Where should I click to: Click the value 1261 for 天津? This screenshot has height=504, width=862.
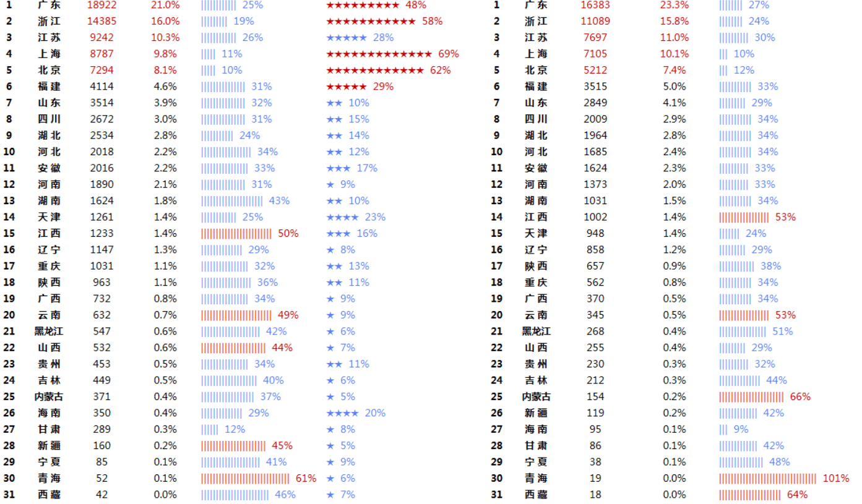tap(101, 217)
